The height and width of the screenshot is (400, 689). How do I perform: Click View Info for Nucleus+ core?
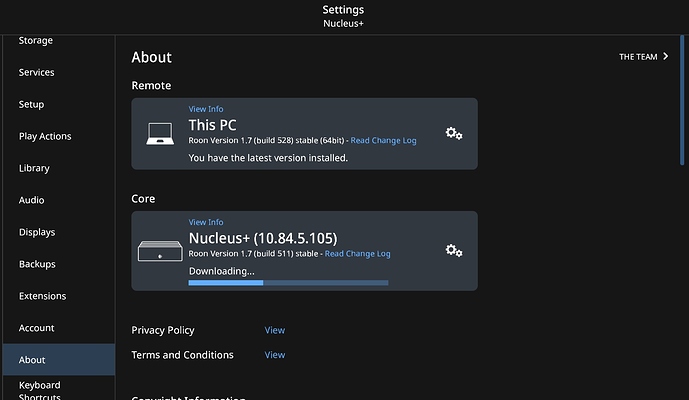(206, 222)
